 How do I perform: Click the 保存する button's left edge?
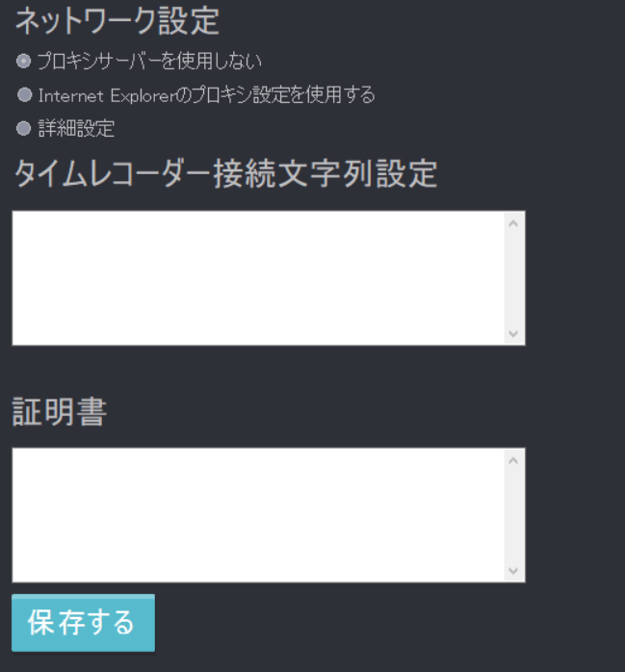click(14, 623)
